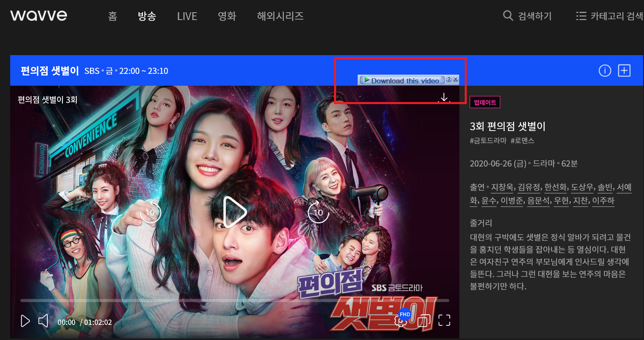Open the 검색하기 search label

pos(535,16)
